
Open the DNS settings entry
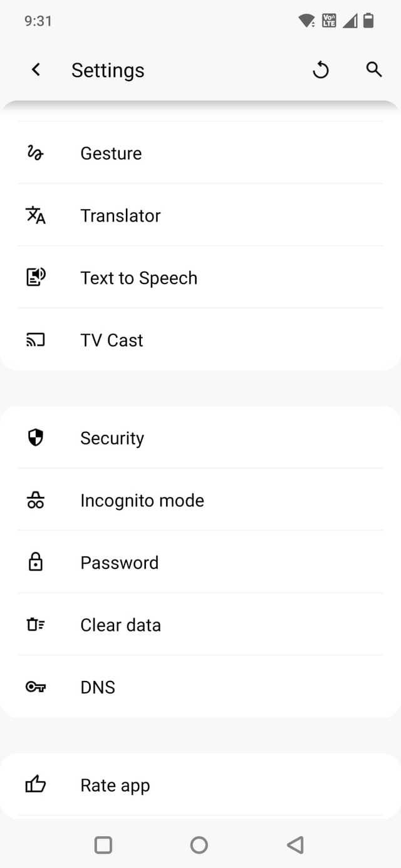(x=98, y=687)
